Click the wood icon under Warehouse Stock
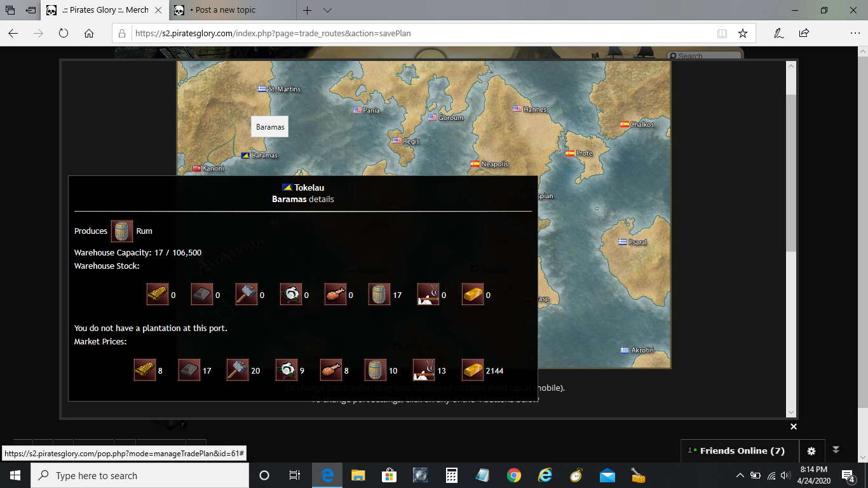Screen dimensions: 868x488 pos(158,295)
